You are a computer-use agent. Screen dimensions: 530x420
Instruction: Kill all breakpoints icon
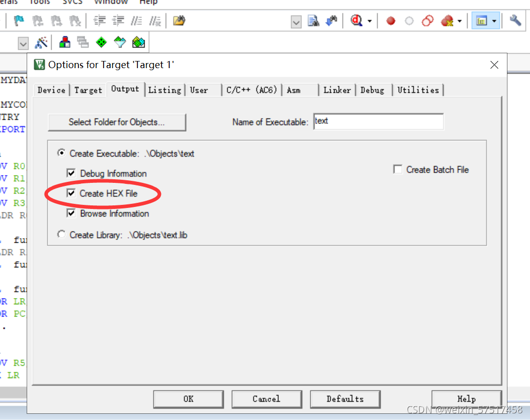[447, 21]
